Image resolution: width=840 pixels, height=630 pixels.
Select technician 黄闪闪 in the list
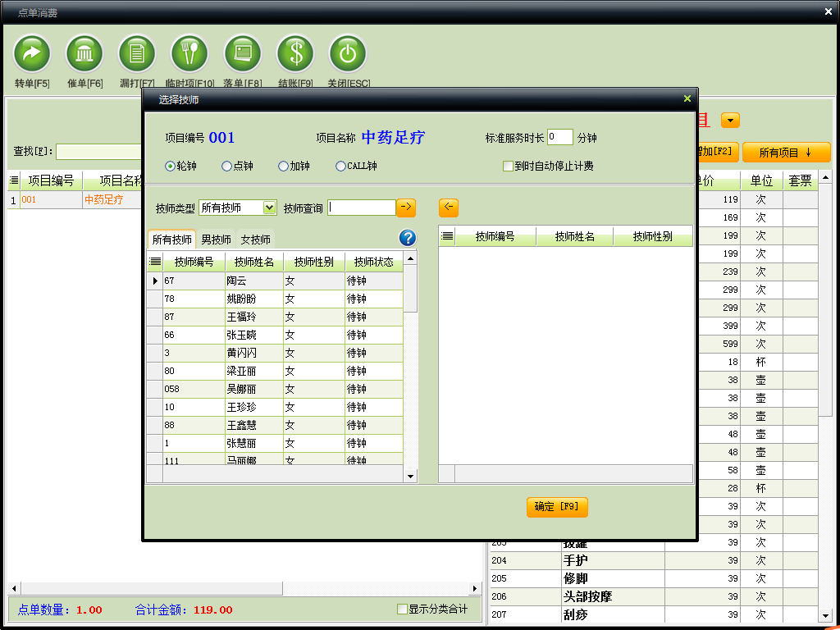point(276,353)
